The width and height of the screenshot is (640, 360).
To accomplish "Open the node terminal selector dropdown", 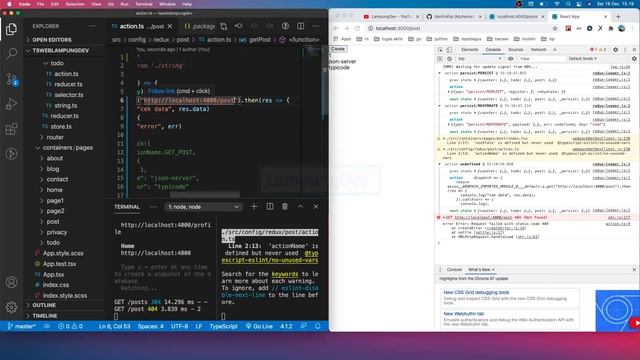I will (x=203, y=207).
